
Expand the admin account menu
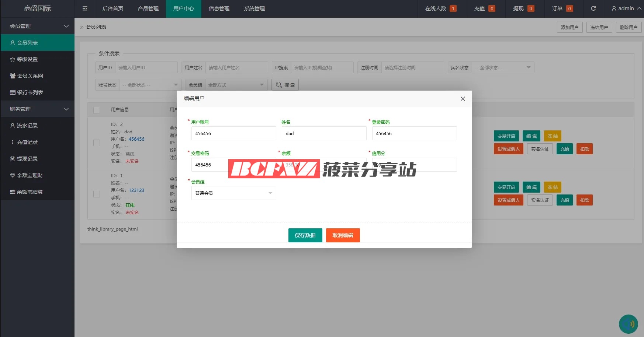626,8
